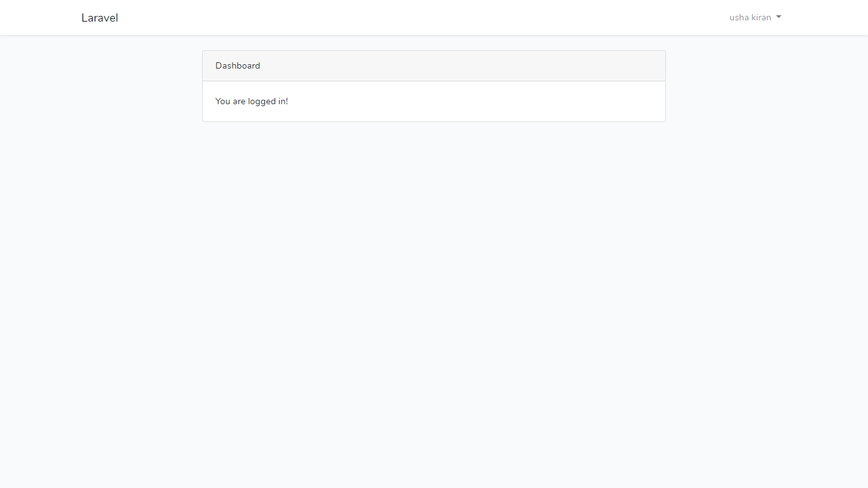Viewport: 868px width, 488px height.
Task: Click the gray header area right of Dashboard
Action: point(463,66)
